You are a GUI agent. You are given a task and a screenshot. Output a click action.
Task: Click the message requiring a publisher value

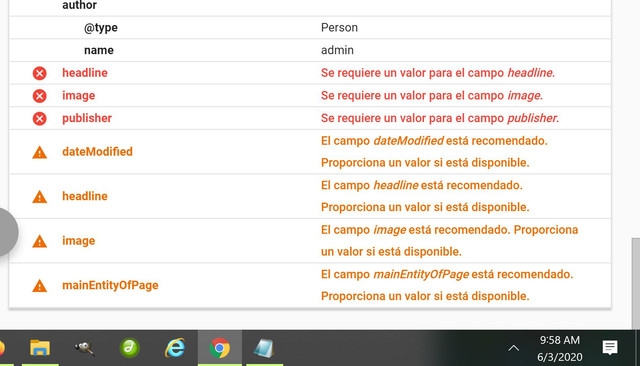coord(440,118)
